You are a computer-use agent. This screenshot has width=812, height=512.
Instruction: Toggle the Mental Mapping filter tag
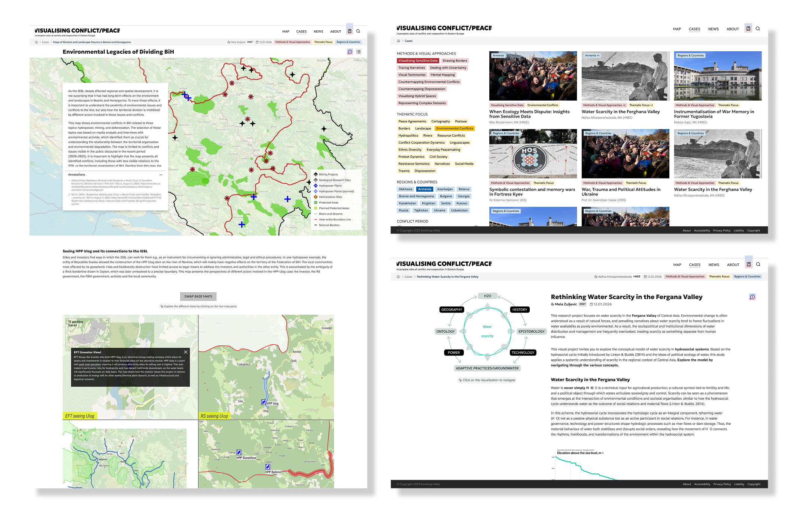443,75
